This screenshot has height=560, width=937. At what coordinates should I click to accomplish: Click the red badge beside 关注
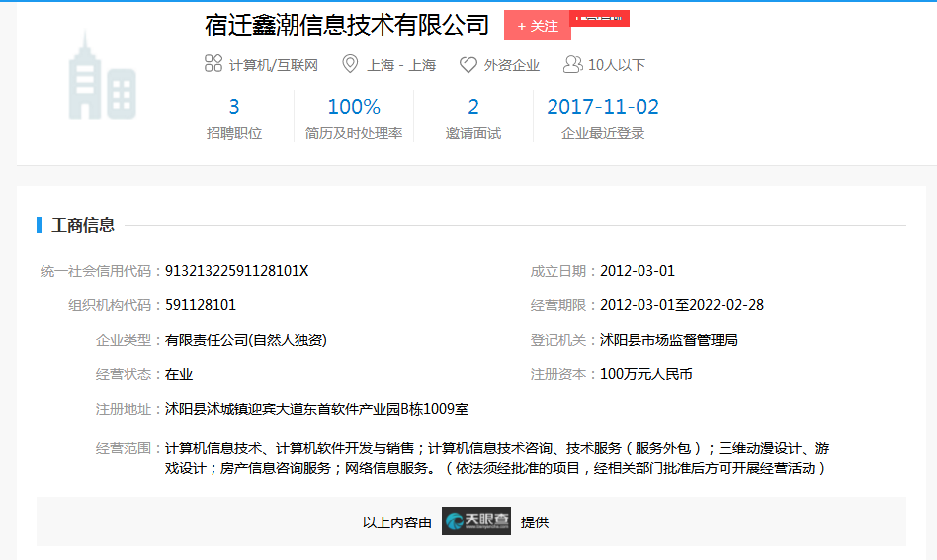tap(601, 19)
